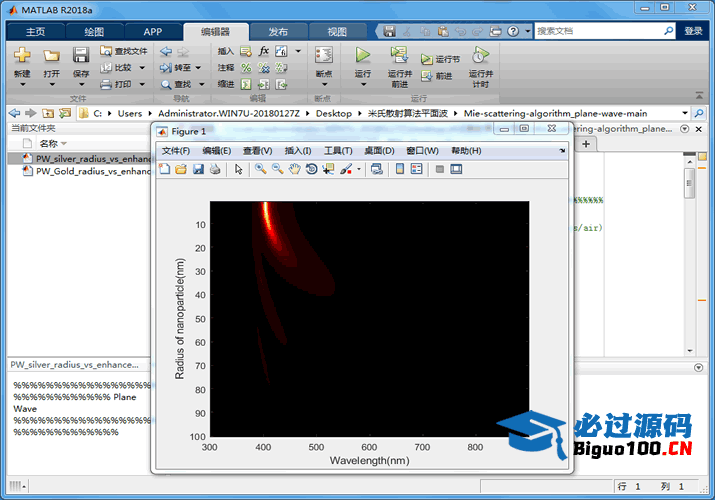This screenshot has height=500, width=715.
Task: Click the green 运行 (Run) icon
Action: [x=363, y=55]
